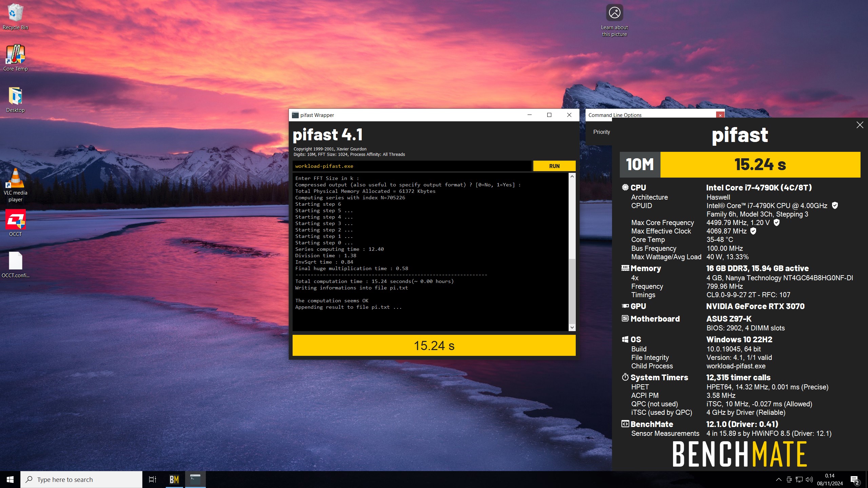Image resolution: width=868 pixels, height=488 pixels.
Task: Click Sensor Measurements HWiNFO value text
Action: click(x=769, y=433)
